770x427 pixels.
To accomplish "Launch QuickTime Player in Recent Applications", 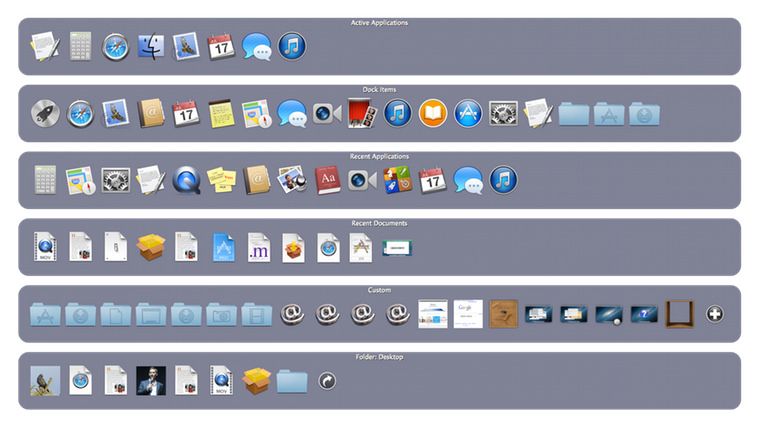I will click(186, 180).
